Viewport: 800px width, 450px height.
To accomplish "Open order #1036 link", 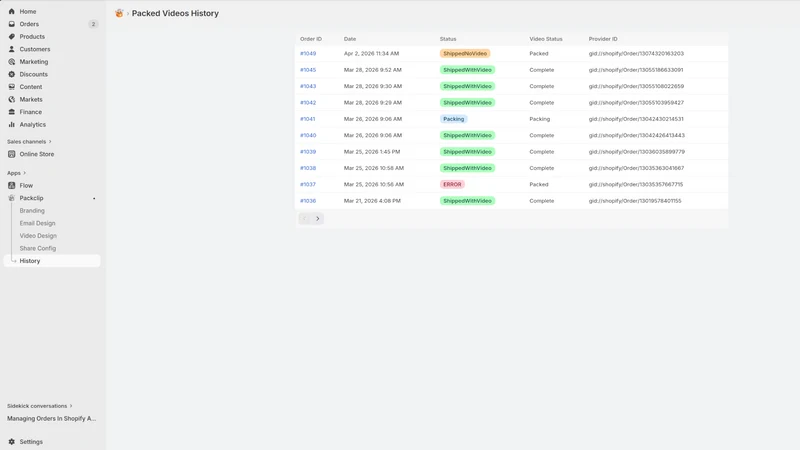I will (308, 201).
